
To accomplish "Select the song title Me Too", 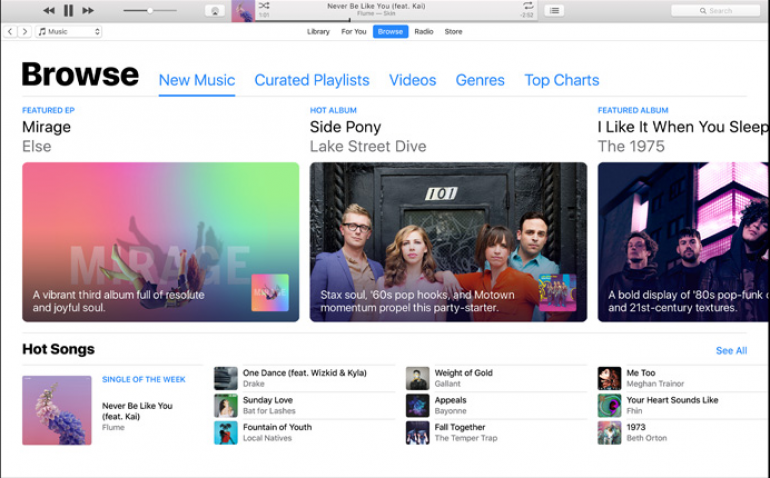I will tap(641, 373).
